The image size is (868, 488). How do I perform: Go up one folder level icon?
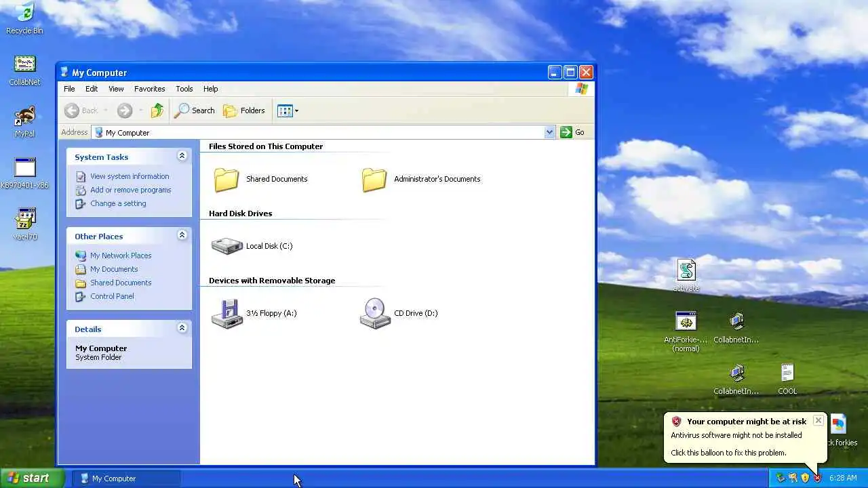[157, 110]
